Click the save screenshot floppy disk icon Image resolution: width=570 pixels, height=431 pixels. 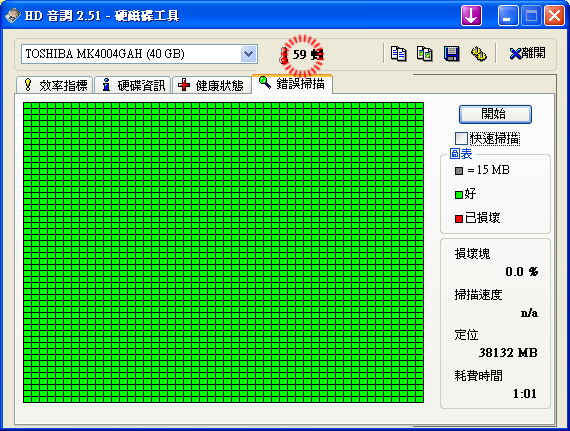tap(451, 54)
